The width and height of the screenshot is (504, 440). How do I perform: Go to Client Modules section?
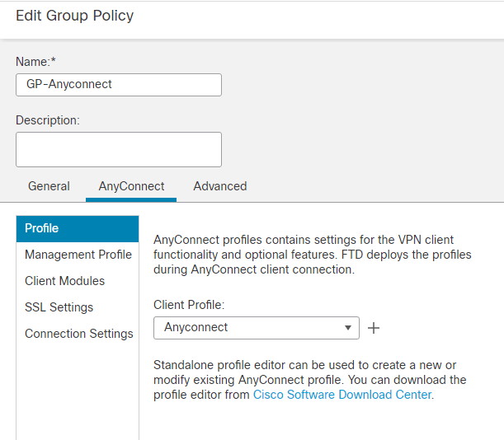coord(65,281)
